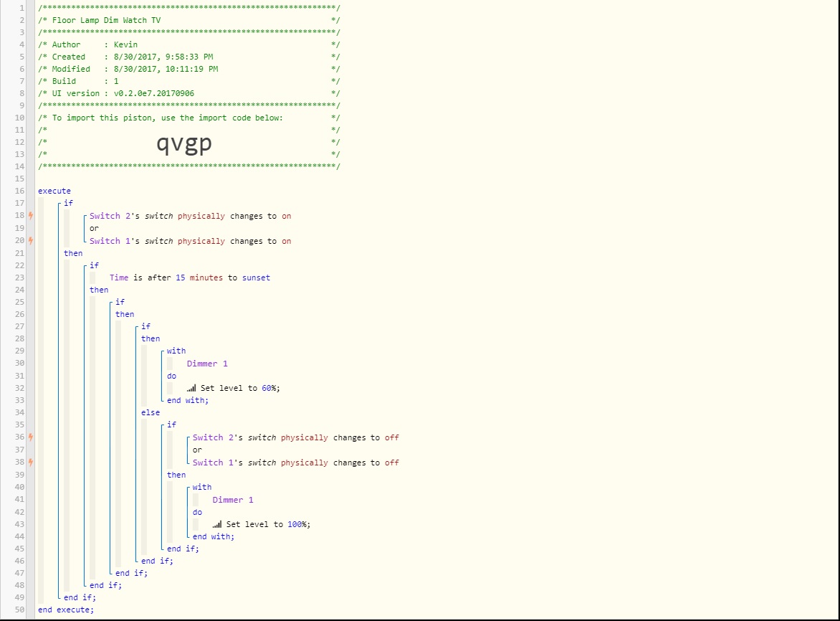Click the empty 'if' on line 25
Viewport: 840px width, 621px height.
pyautogui.click(x=120, y=302)
